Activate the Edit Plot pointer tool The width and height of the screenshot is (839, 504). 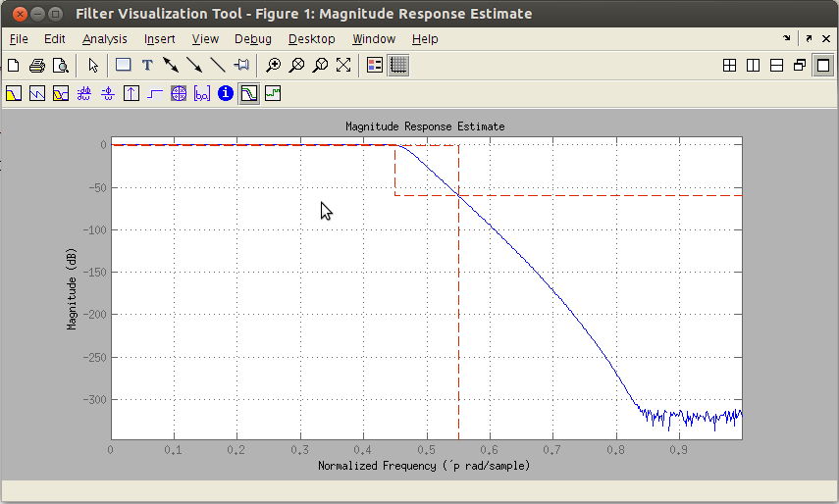93,65
